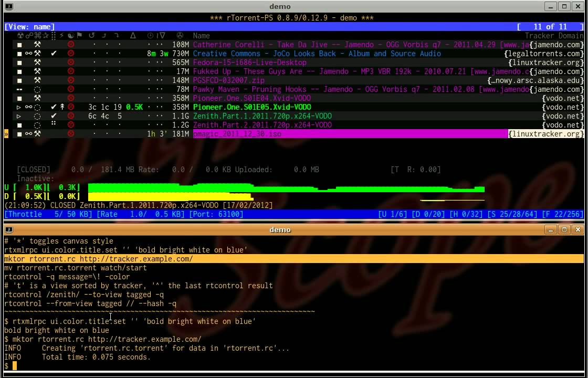This screenshot has width=588, height=378.
Task: Click the dashed circle icon on Pawky Maven row
Action: pyautogui.click(x=37, y=89)
